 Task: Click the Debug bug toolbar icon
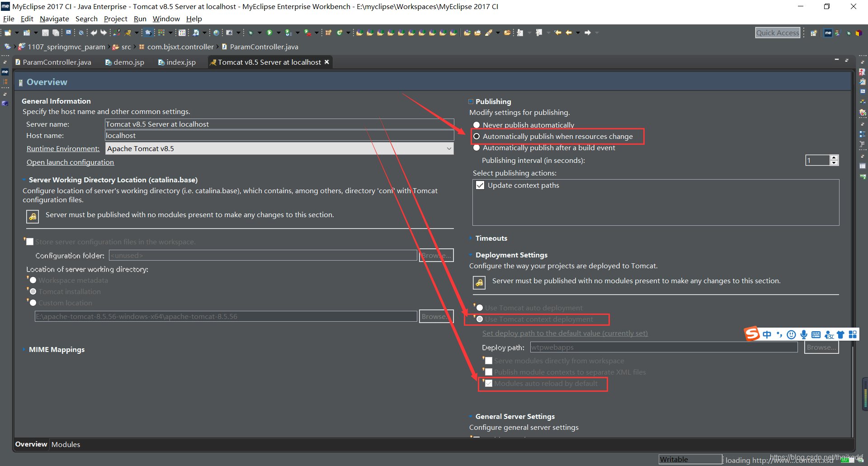(250, 33)
